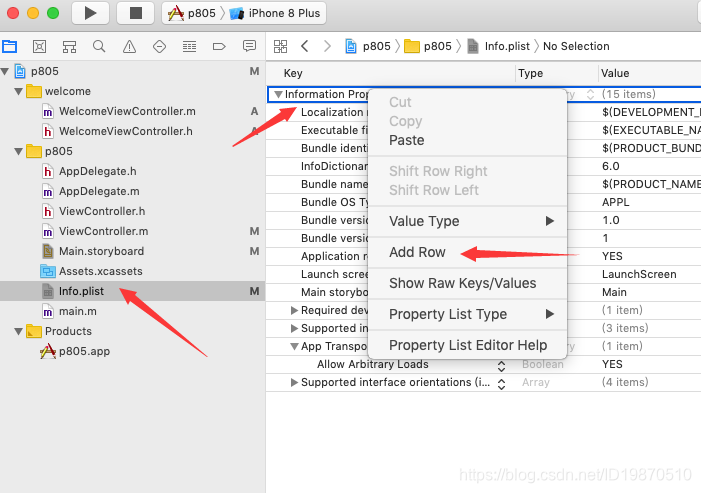
Task: Open key stepper for Allow Arbitrary Loads
Action: coord(501,366)
